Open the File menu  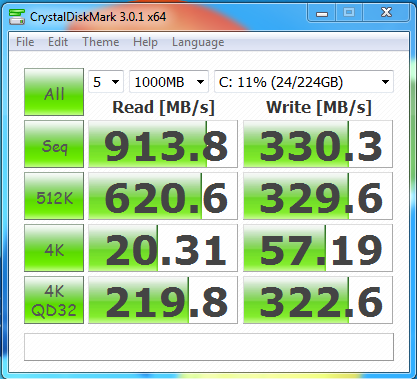25,42
